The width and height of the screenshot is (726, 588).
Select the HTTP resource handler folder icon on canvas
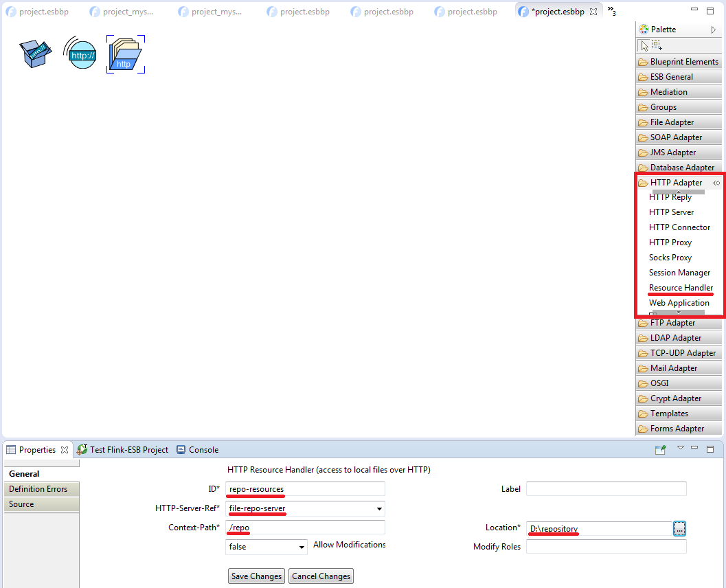point(126,54)
